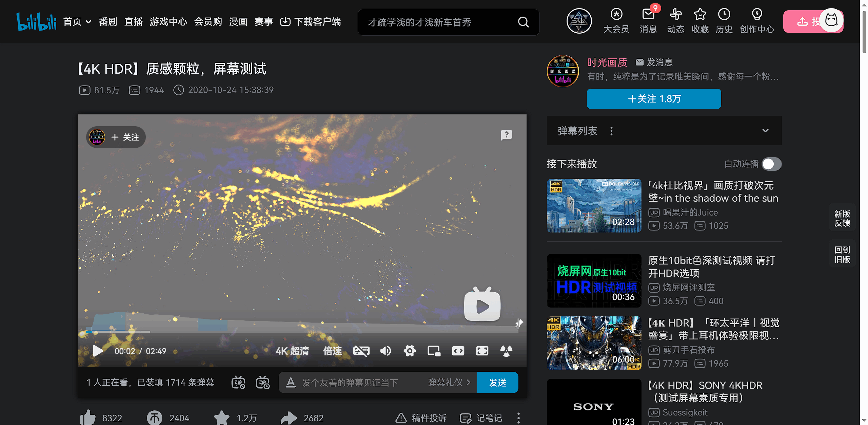The width and height of the screenshot is (868, 425).
Task: Mute the video volume icon
Action: click(386, 351)
